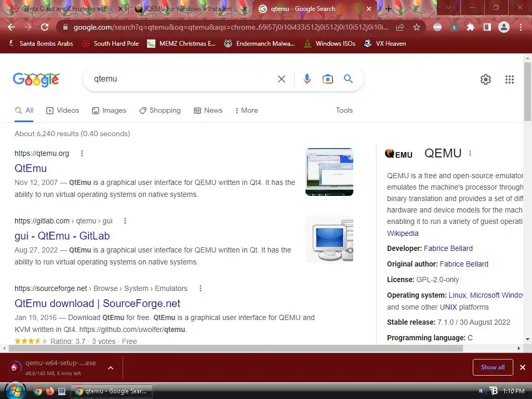This screenshot has width=532, height=399.
Task: Submit search with magnifier icon
Action: (x=348, y=79)
